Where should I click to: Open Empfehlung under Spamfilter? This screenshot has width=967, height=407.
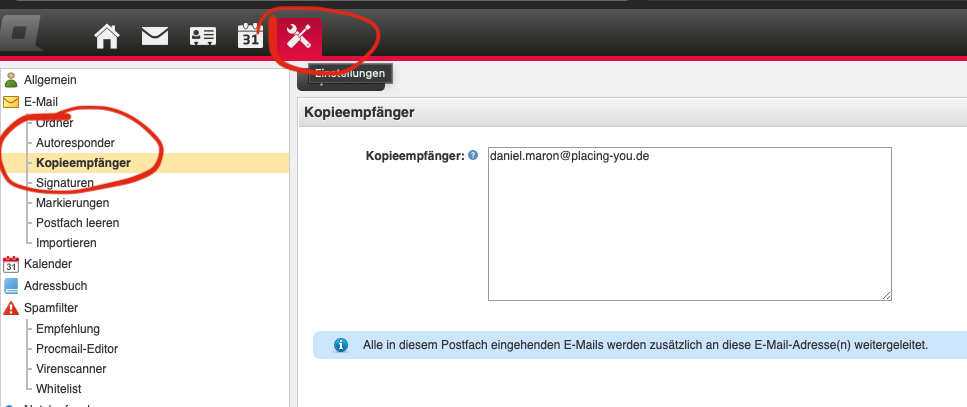pyautogui.click(x=68, y=329)
